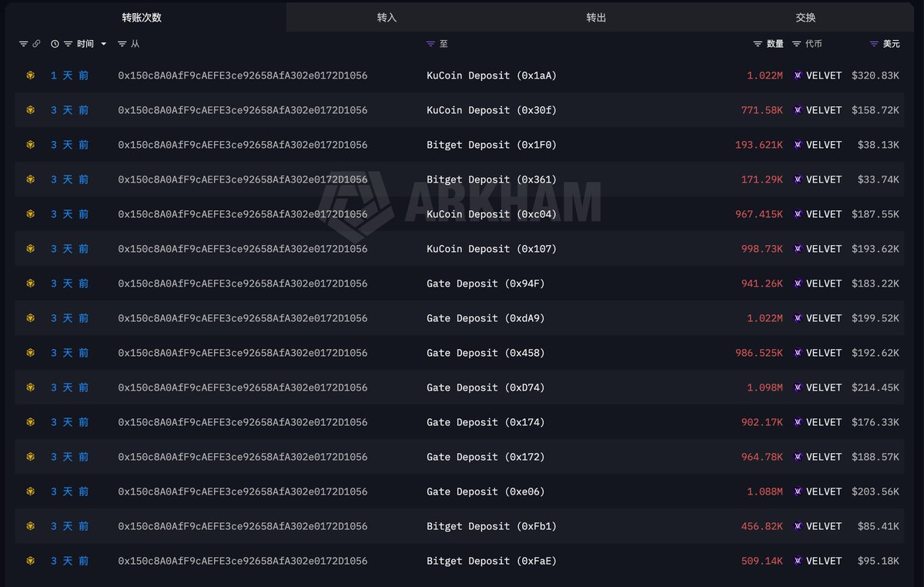Open the KuCoin Deposit (0x107) entity link
Screen dimensions: 924x587
pos(491,249)
